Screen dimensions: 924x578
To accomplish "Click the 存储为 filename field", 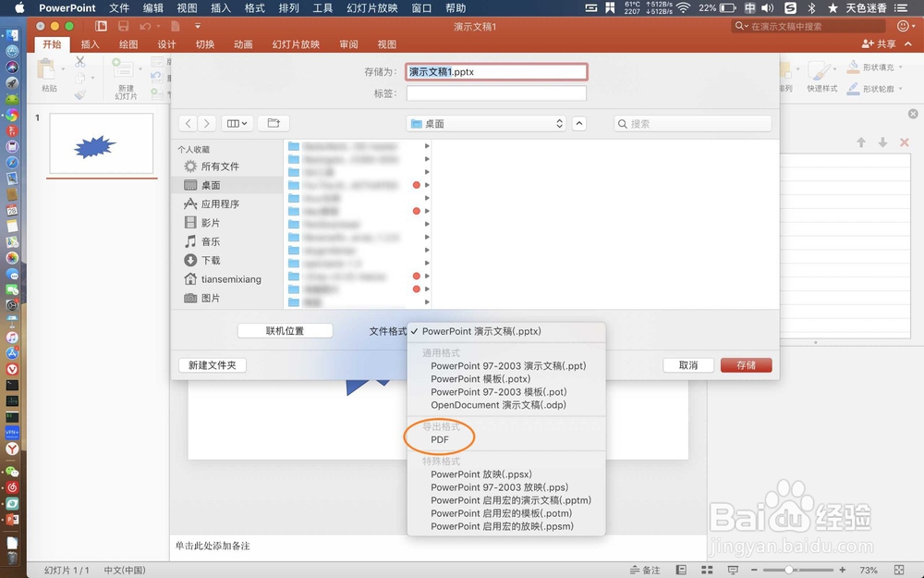I will [x=496, y=72].
